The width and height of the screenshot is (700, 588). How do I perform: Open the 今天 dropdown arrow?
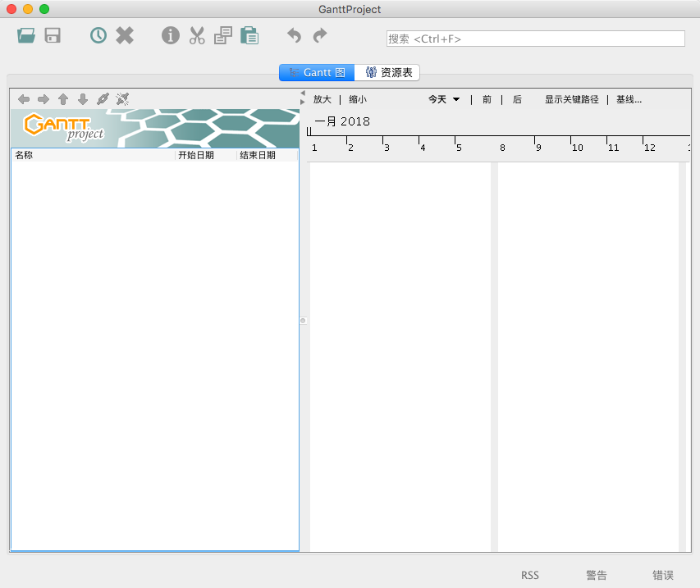456,99
